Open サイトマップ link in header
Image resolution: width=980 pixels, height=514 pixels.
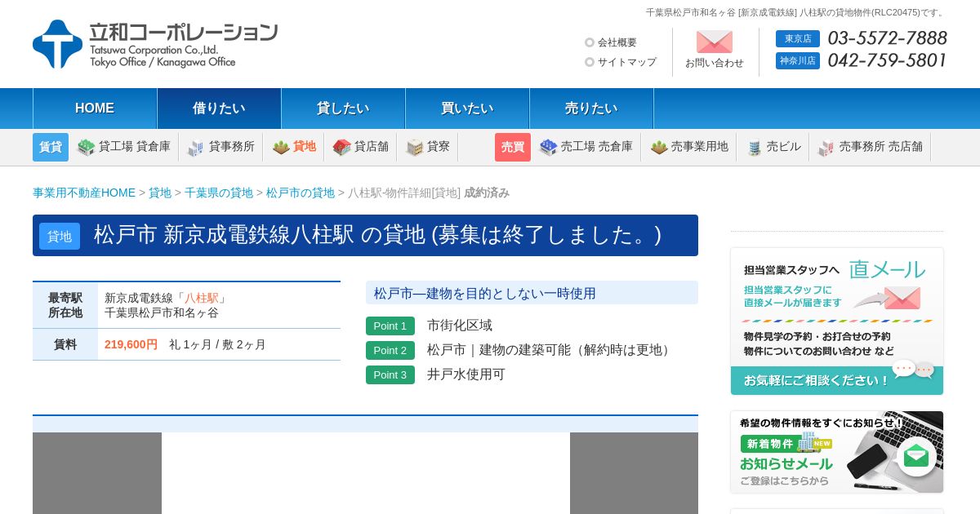[627, 62]
